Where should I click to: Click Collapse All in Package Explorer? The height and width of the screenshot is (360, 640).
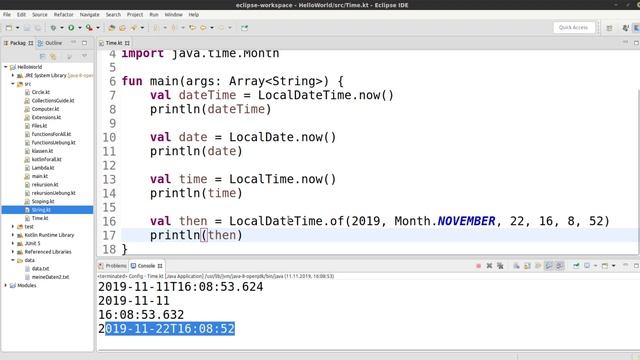(x=42, y=56)
